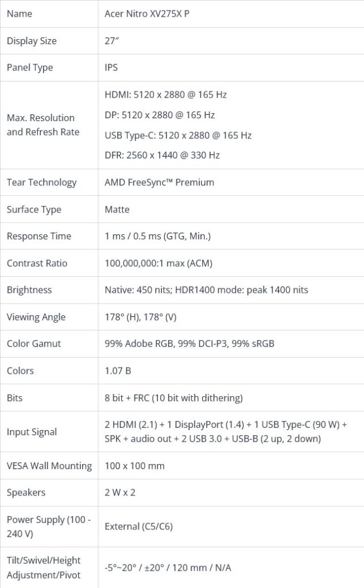Click the AMD FreeSync Premium value
Image resolution: width=364 pixels, height=588 pixels.
159,182
